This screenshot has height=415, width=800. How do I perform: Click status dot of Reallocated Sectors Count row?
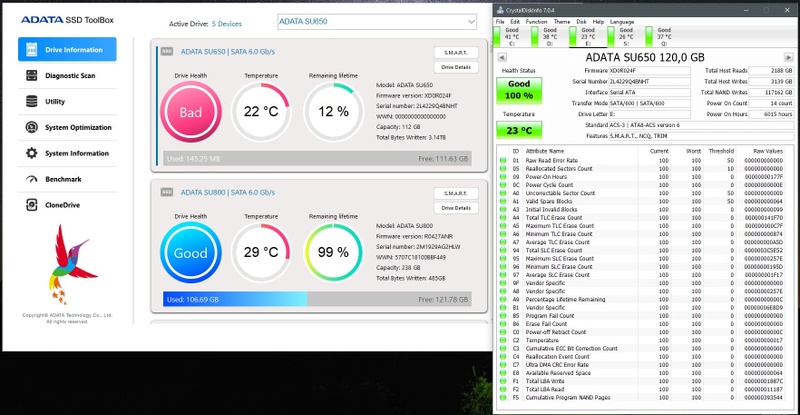point(503,168)
